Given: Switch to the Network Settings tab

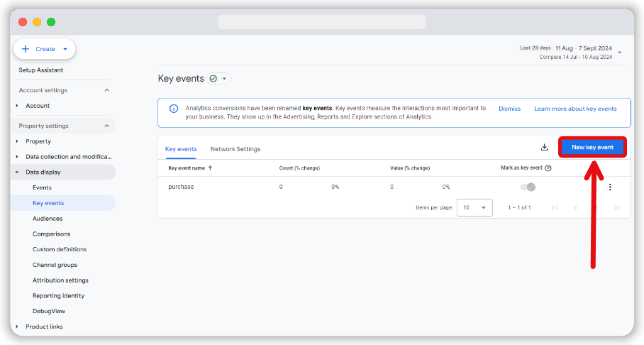Looking at the screenshot, I should [x=235, y=149].
